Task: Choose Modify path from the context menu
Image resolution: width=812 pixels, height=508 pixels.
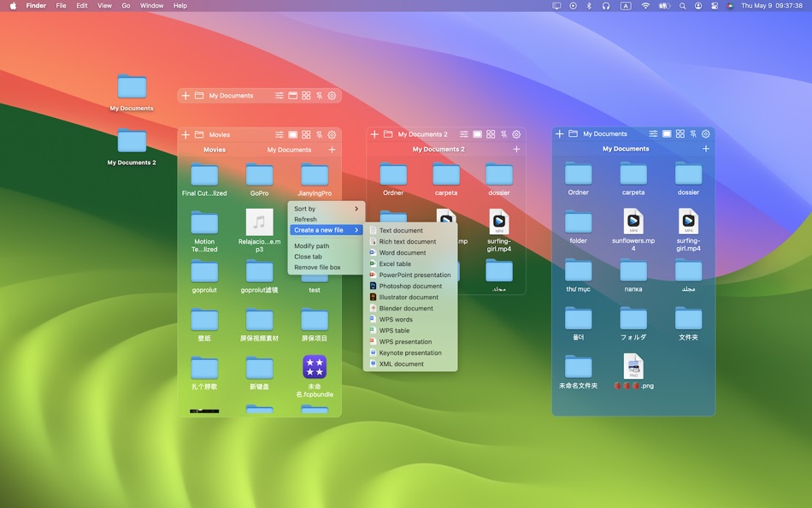Action: [327, 245]
